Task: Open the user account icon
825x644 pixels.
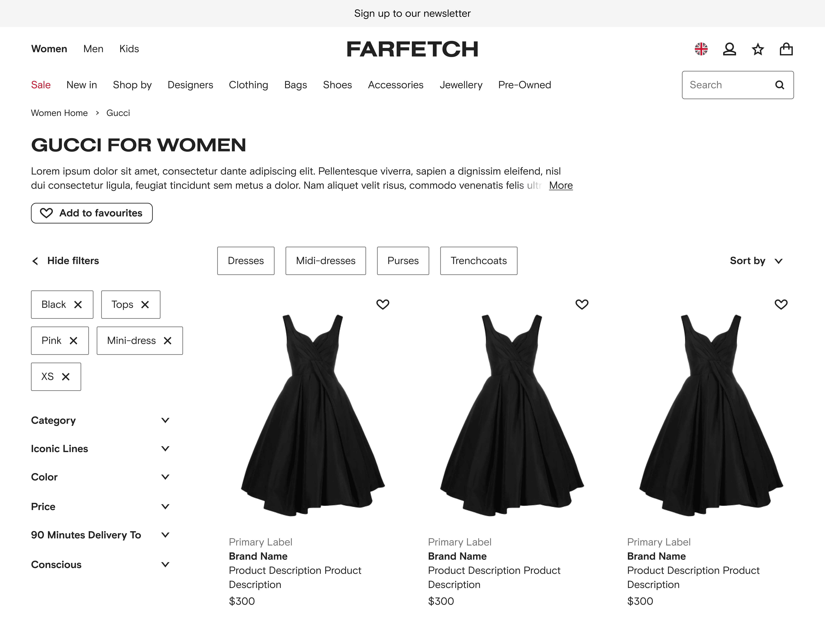Action: [x=729, y=49]
